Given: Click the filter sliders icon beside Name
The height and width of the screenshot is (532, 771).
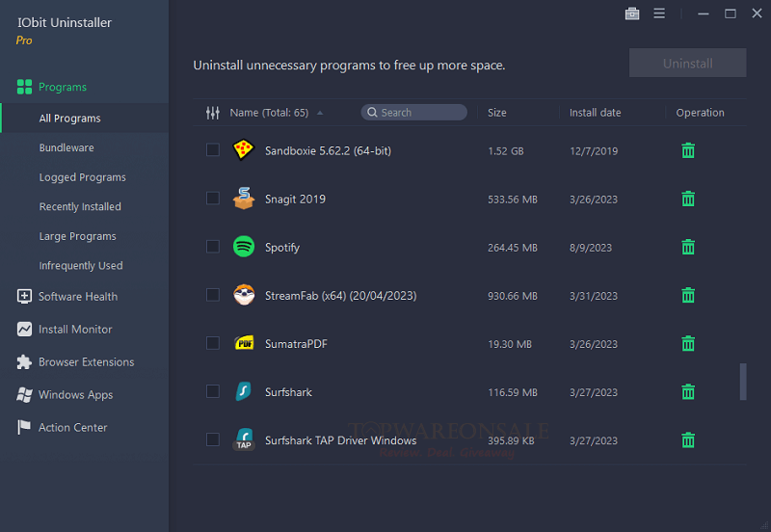Looking at the screenshot, I should coord(212,113).
